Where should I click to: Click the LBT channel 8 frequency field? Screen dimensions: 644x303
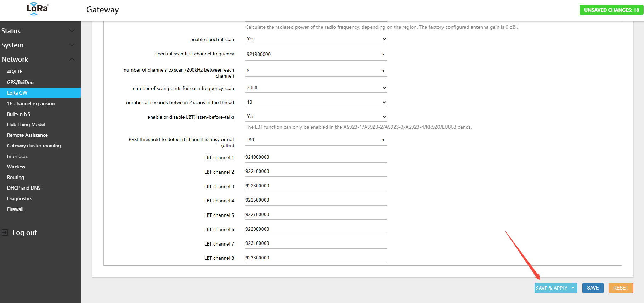(316, 258)
